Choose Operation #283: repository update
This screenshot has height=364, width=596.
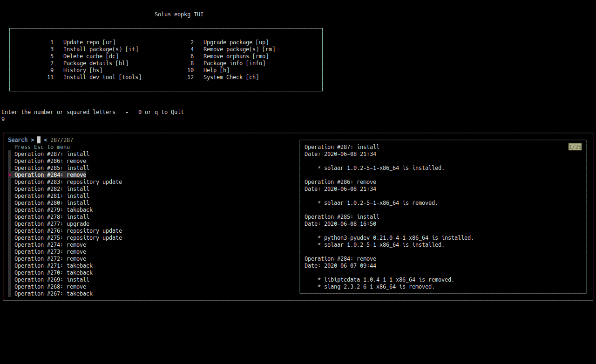[68, 182]
